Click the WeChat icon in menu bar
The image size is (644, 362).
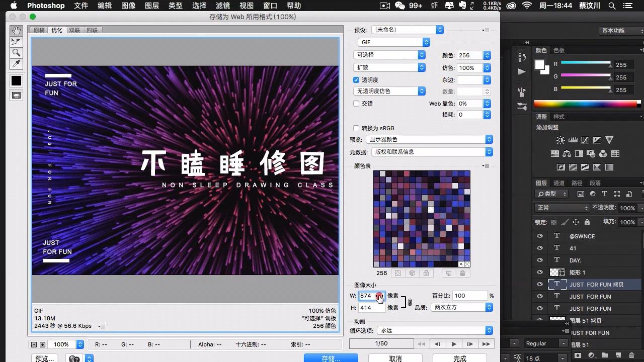click(x=400, y=6)
